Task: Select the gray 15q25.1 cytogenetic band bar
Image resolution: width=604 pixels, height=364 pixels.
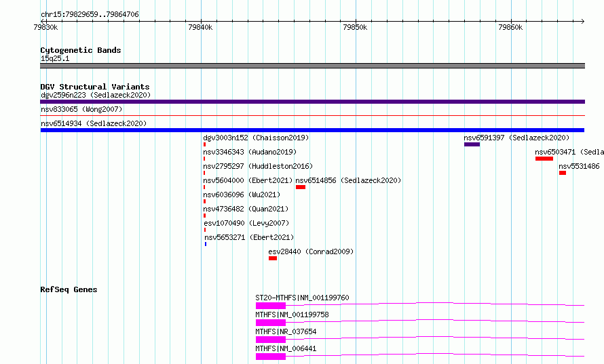Action: pyautogui.click(x=312, y=66)
